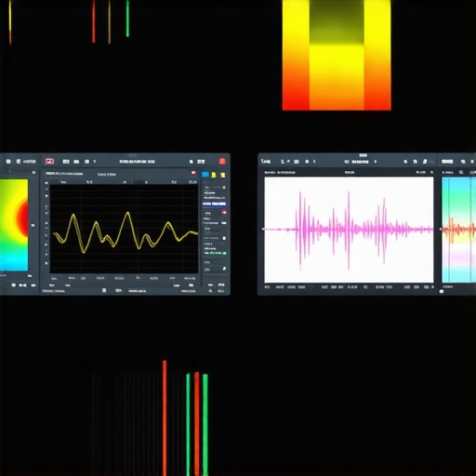Click the red marker on the oscilloscope time axis
The width and height of the screenshot is (476, 476).
click(x=138, y=278)
